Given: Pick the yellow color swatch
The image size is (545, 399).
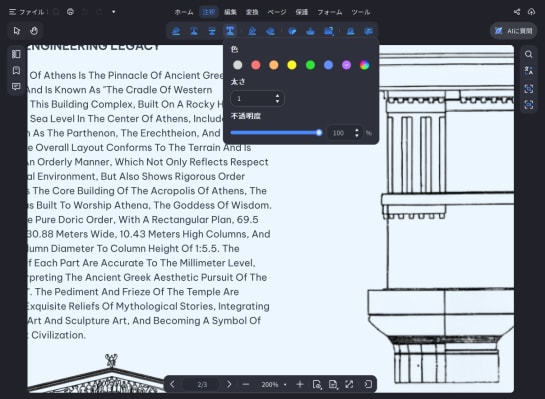Looking at the screenshot, I should point(292,65).
